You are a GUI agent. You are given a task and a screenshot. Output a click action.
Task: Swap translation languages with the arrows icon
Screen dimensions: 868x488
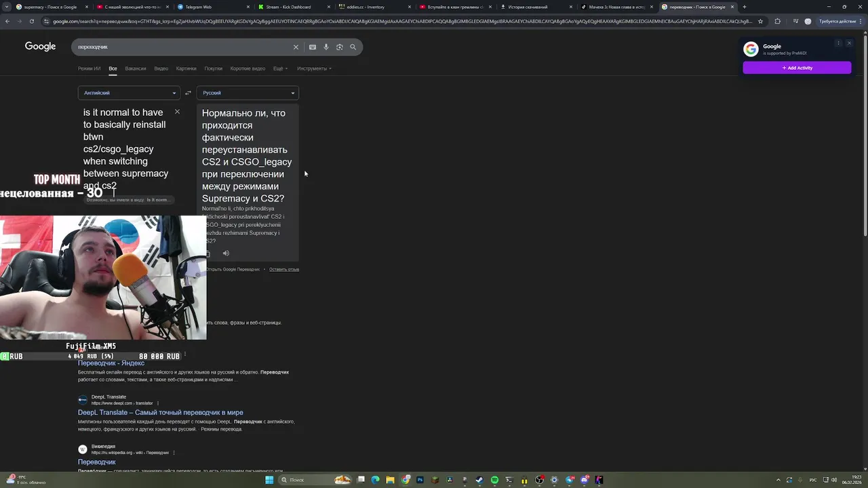tap(189, 93)
